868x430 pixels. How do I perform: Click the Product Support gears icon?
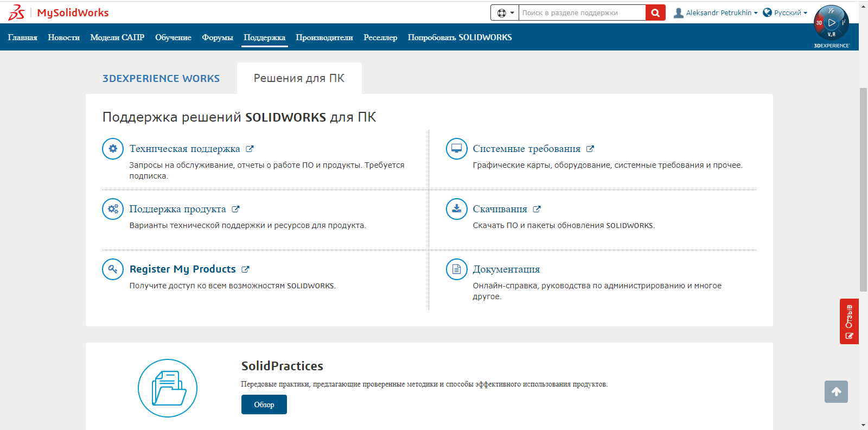pos(113,209)
